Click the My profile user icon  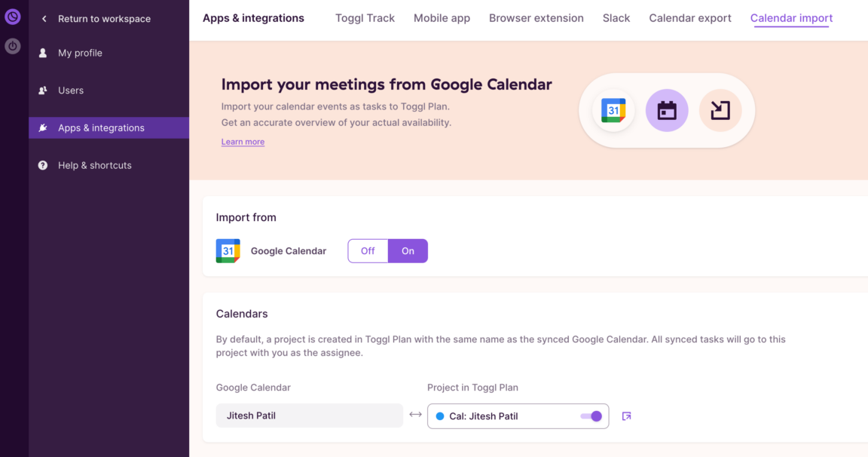coord(43,53)
